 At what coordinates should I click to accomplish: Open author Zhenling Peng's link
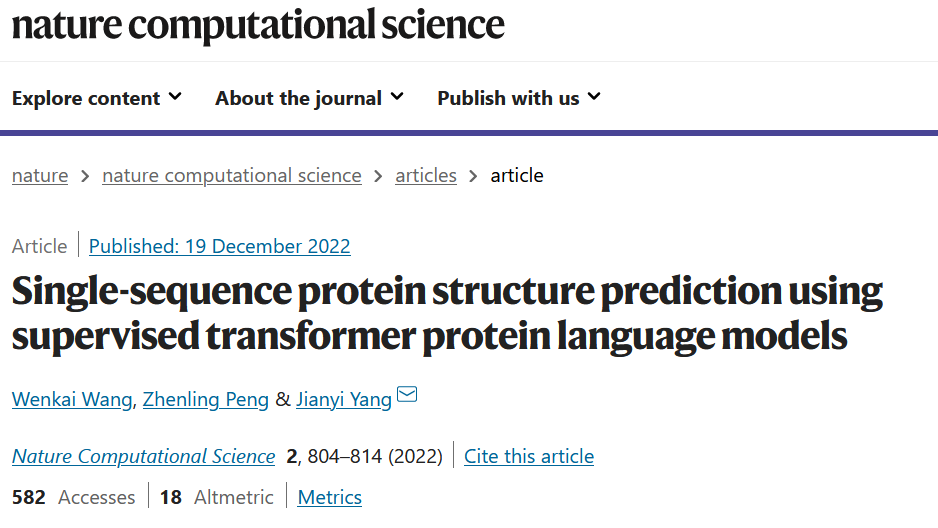[x=205, y=400]
